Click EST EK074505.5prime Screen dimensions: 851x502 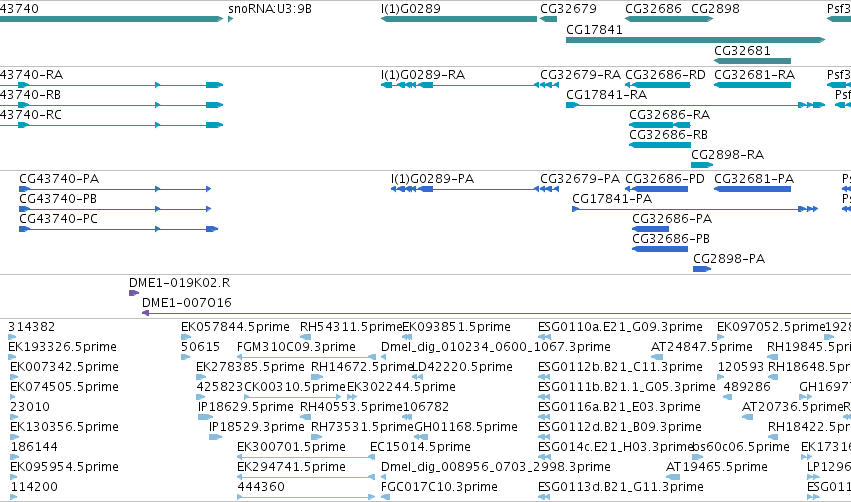point(12,397)
